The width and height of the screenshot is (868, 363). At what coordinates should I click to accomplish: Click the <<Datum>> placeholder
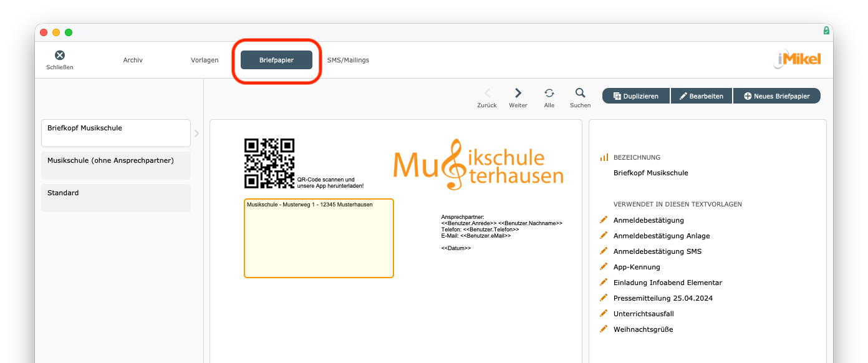pyautogui.click(x=456, y=248)
